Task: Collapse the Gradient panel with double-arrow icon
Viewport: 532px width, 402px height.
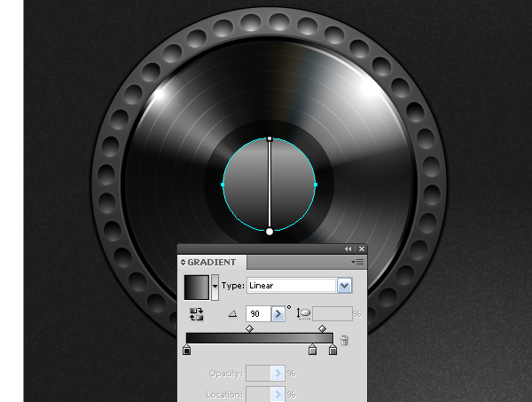Action: [x=348, y=248]
